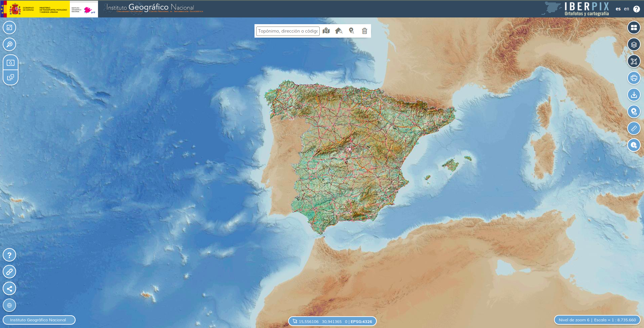
Task: Open the download tool
Action: pos(634,95)
